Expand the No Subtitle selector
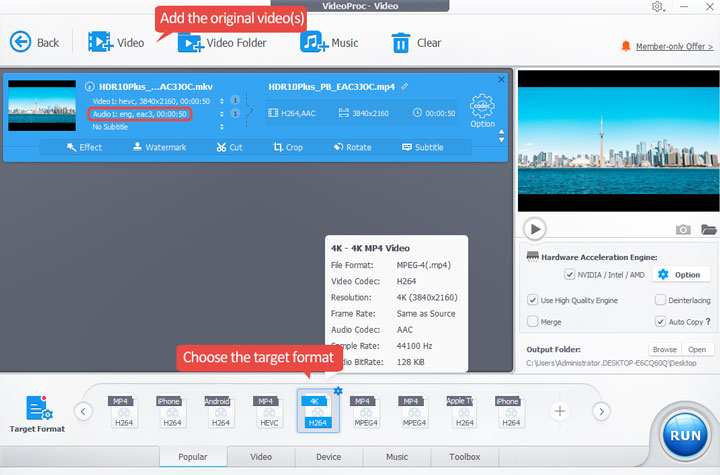 click(222, 126)
